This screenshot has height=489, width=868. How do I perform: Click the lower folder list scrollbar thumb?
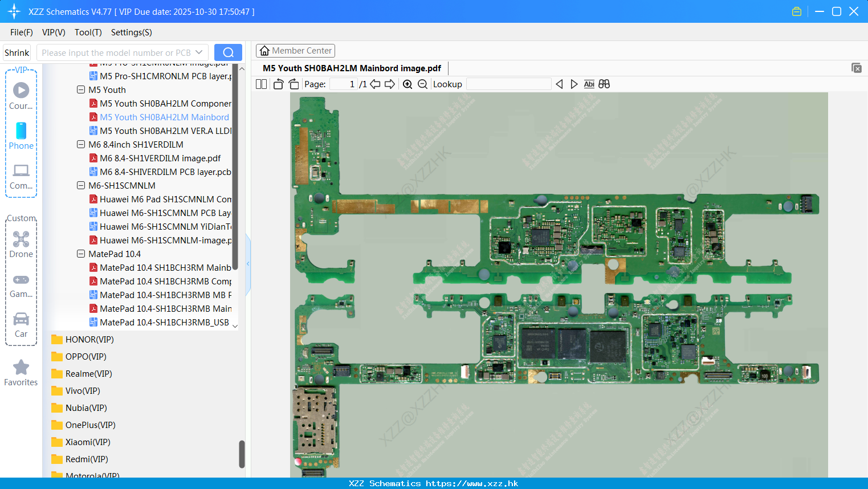click(242, 454)
